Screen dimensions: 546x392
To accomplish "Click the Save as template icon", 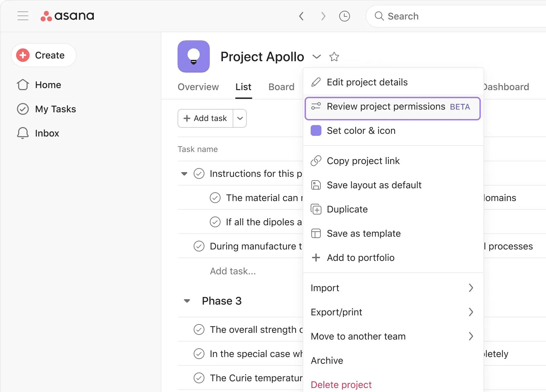I will (x=316, y=233).
